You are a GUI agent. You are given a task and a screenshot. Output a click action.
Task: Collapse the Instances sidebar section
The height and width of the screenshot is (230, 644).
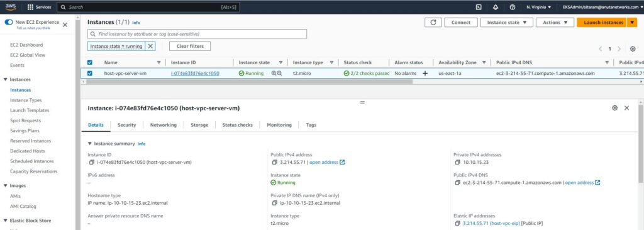(5, 79)
